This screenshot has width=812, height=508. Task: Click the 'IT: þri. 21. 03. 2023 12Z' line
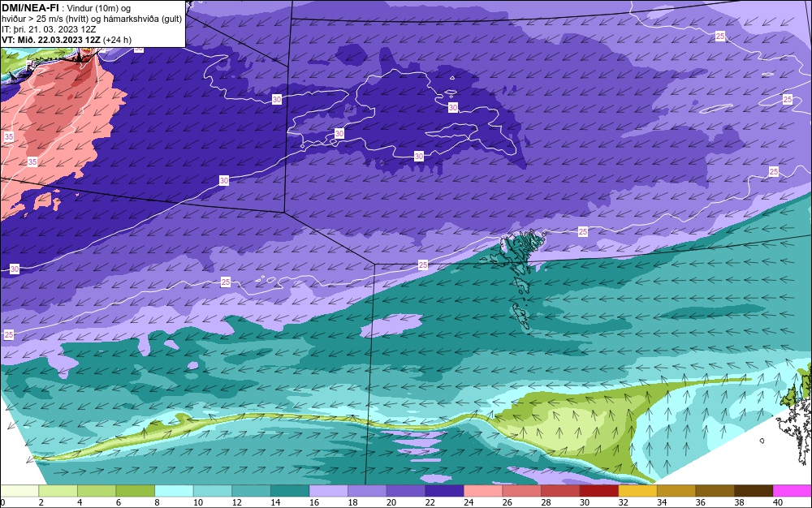(49, 29)
